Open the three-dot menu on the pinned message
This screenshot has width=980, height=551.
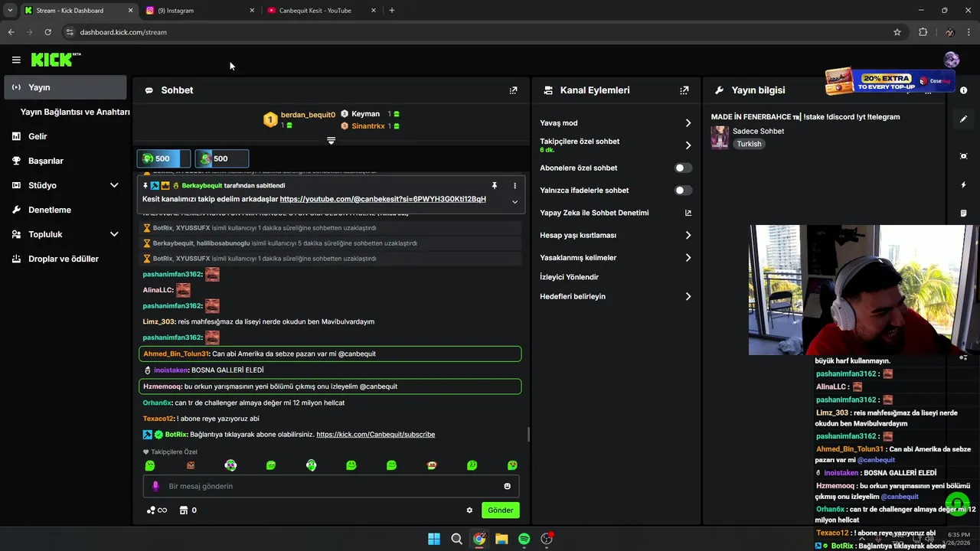click(x=514, y=186)
